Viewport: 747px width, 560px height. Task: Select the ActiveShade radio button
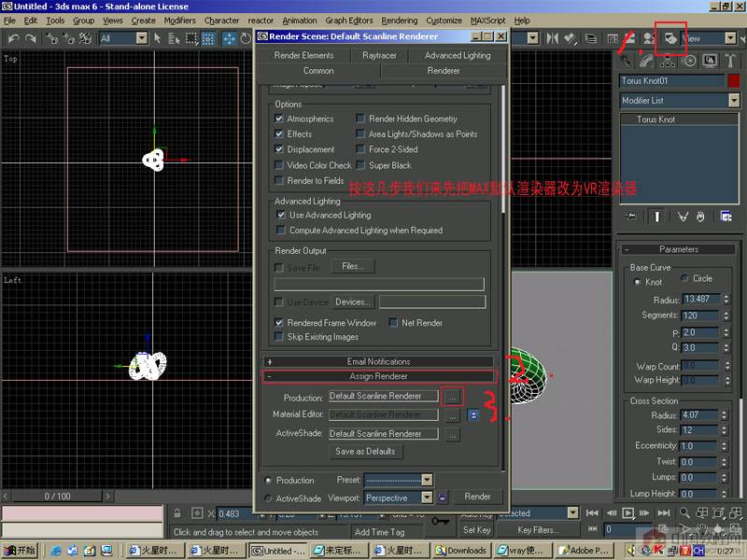[x=268, y=498]
